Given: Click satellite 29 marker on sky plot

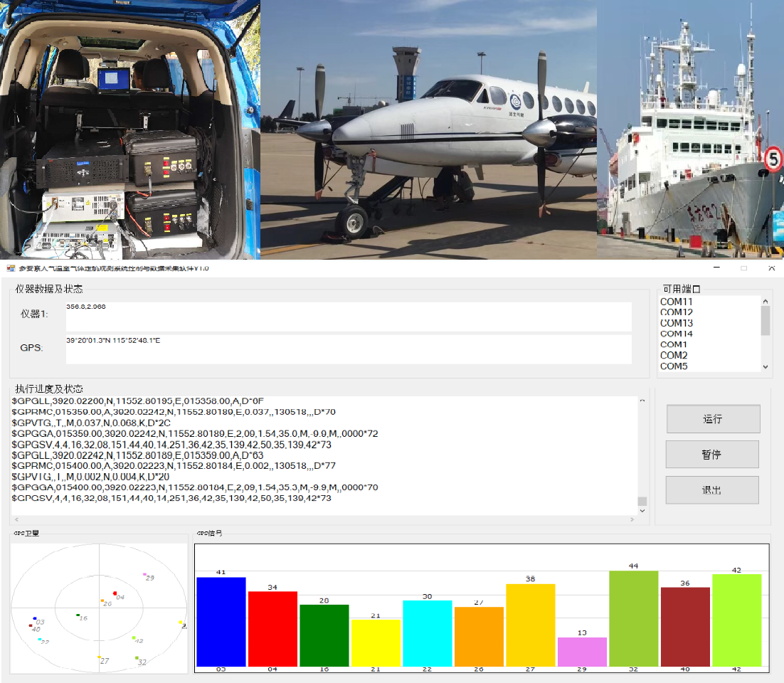Looking at the screenshot, I should coord(144,574).
